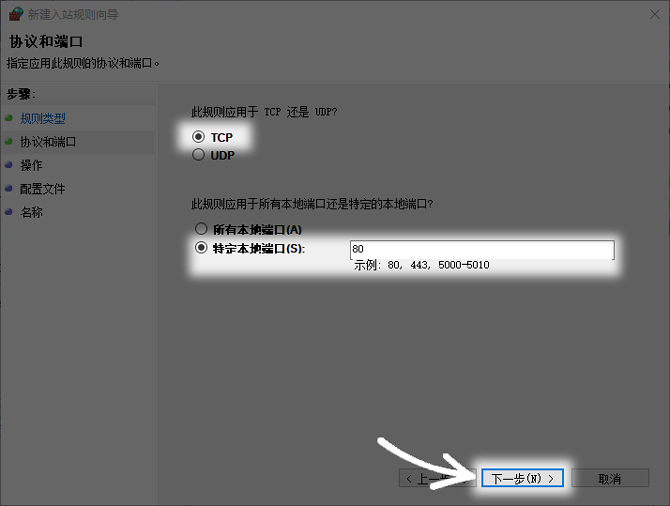Click the firewall wizard title icon
Viewport: 670px width, 506px height.
point(16,14)
